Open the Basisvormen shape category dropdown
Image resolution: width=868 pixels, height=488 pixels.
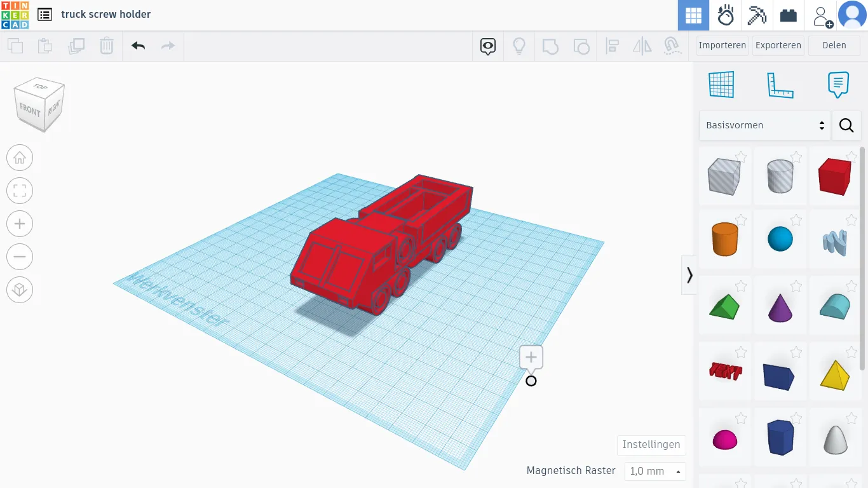click(764, 125)
